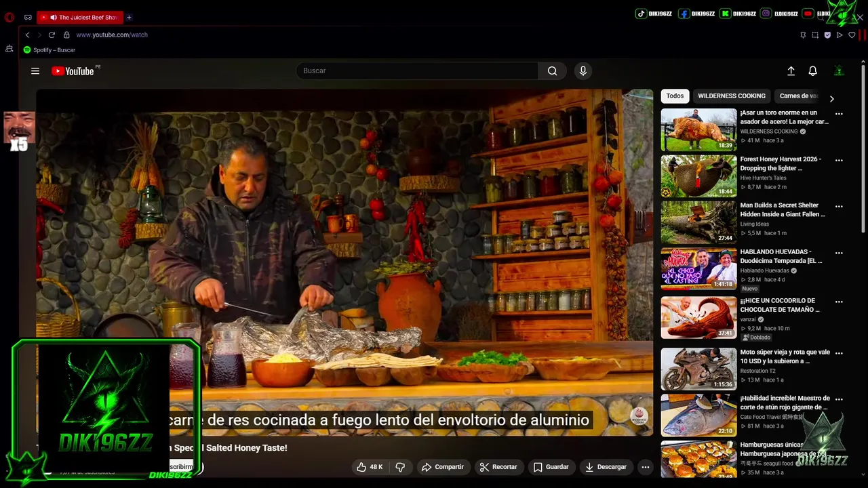Open options for HABLANDO HUEVADAS video
Screen dimensions: 868x488
[839, 253]
